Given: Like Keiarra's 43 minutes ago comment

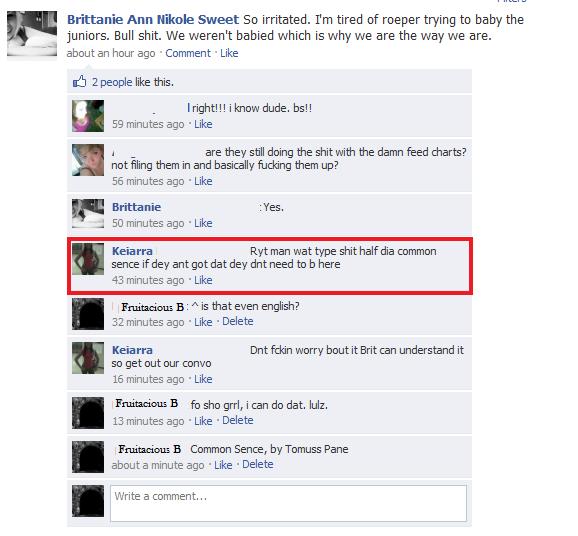Looking at the screenshot, I should pyautogui.click(x=203, y=280).
